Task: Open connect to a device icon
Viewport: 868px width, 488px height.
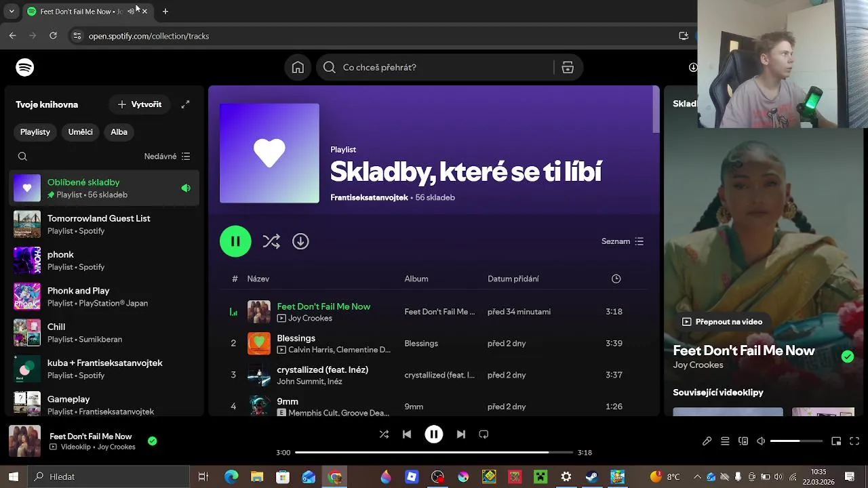Action: point(743,441)
